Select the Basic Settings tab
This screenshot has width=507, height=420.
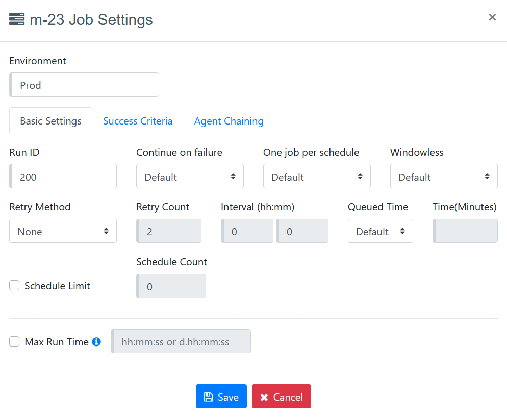point(50,121)
